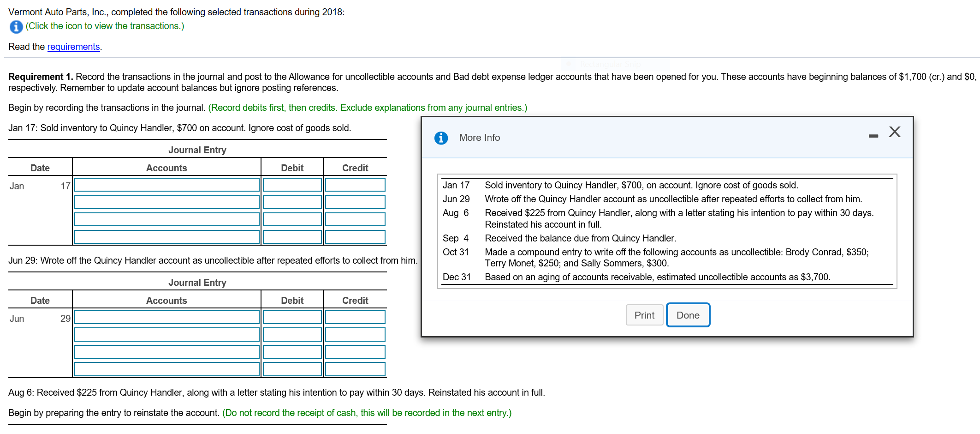Click fourth Accounts field in Jan 17 entry
The height and width of the screenshot is (434, 980).
pyautogui.click(x=167, y=237)
